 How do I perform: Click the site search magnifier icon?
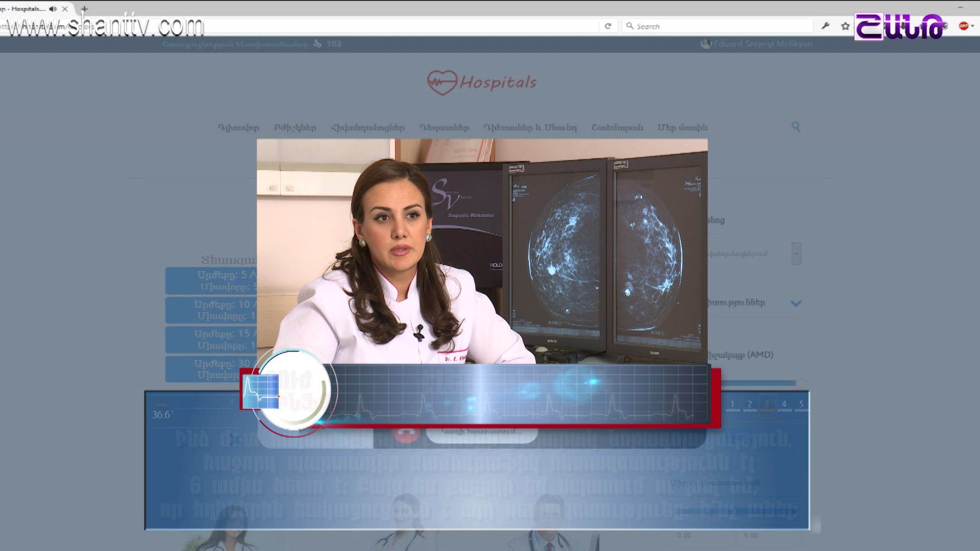796,127
